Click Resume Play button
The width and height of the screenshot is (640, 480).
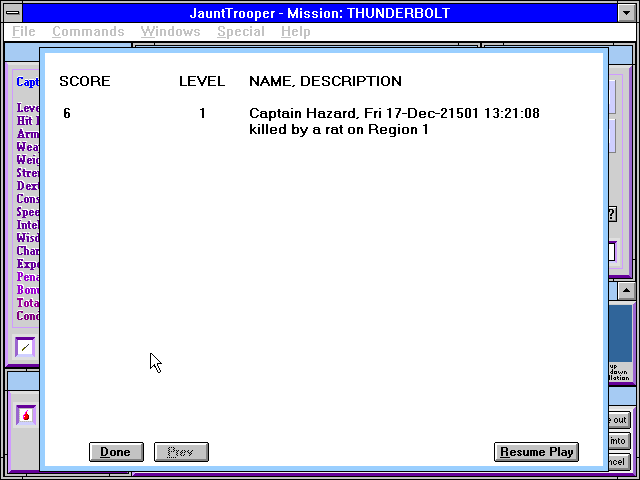[x=536, y=452]
